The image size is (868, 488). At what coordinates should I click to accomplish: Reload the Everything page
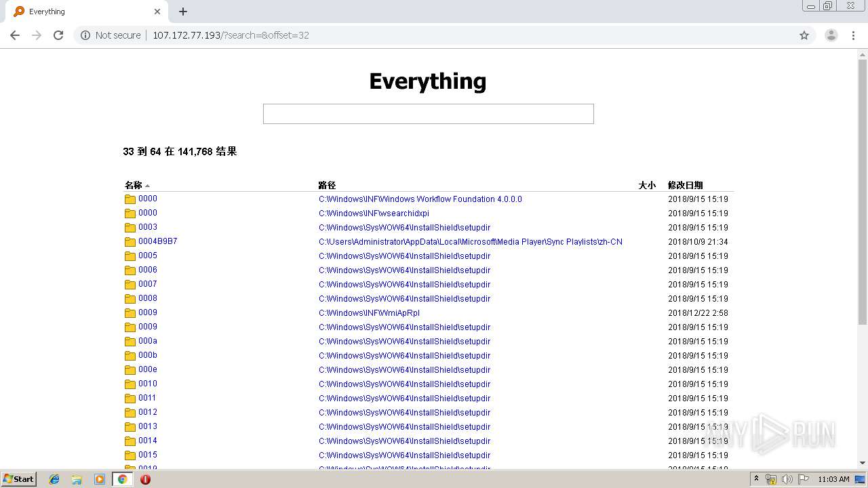[58, 35]
